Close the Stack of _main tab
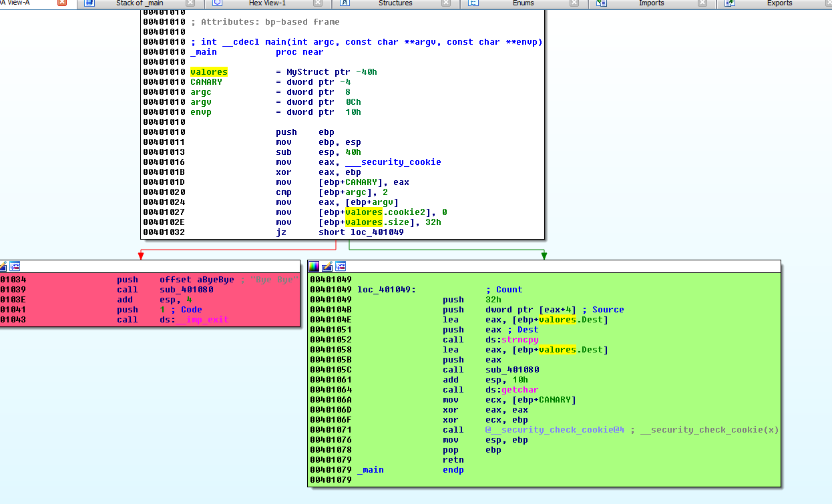This screenshot has width=832, height=504. coord(190,3)
